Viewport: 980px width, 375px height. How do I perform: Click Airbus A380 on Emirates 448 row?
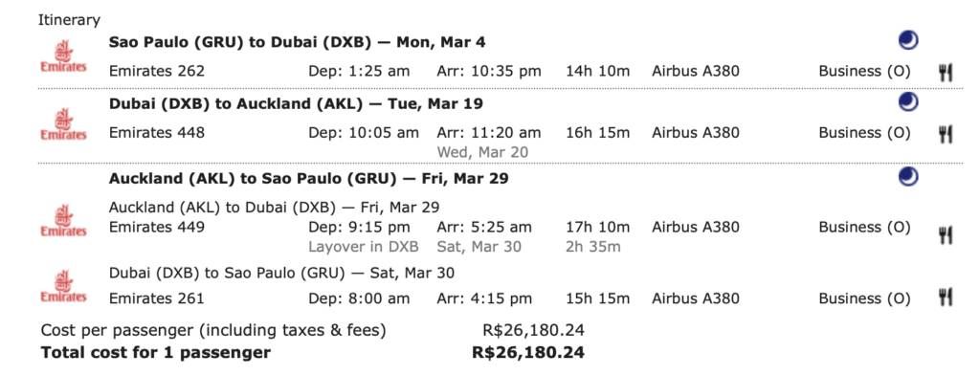[x=695, y=133]
